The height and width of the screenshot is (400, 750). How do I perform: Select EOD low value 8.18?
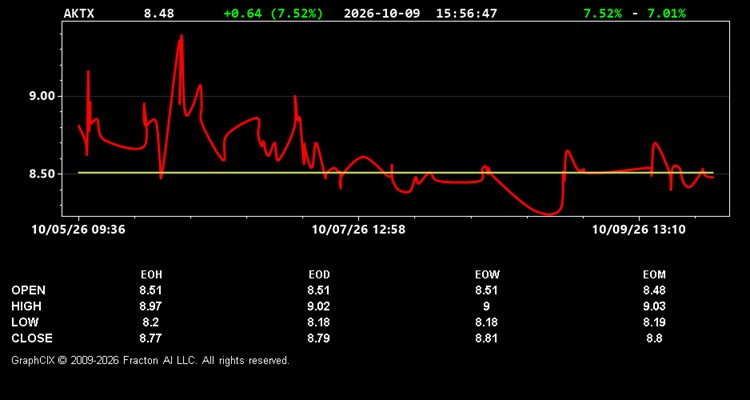[x=319, y=322]
